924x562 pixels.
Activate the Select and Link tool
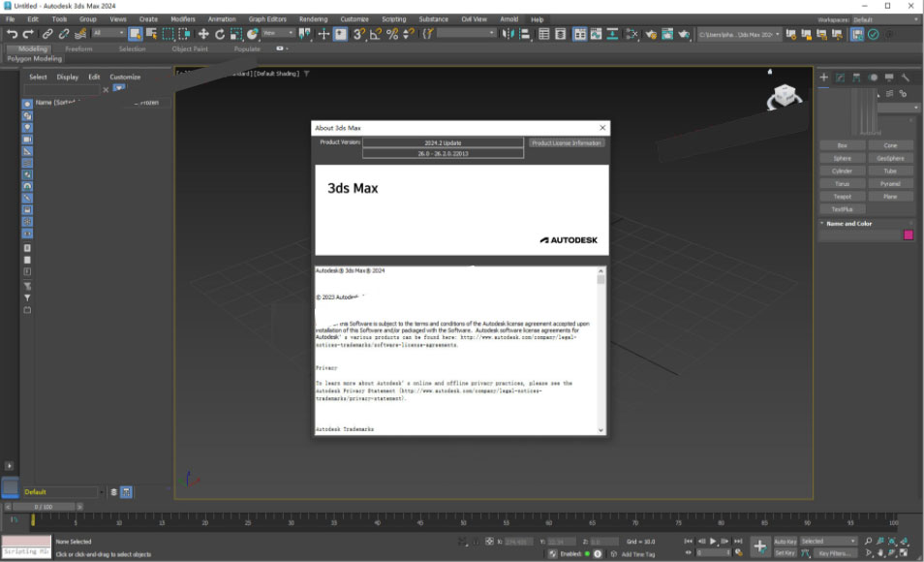pyautogui.click(x=47, y=34)
